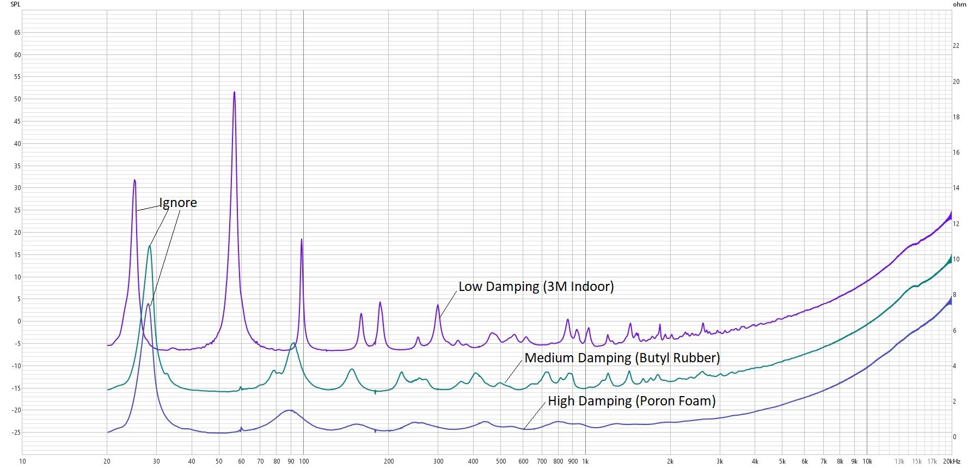Screen dimensions: 980x468
Task: Click the purple curve peak just below 100 Hz
Action: (301, 240)
